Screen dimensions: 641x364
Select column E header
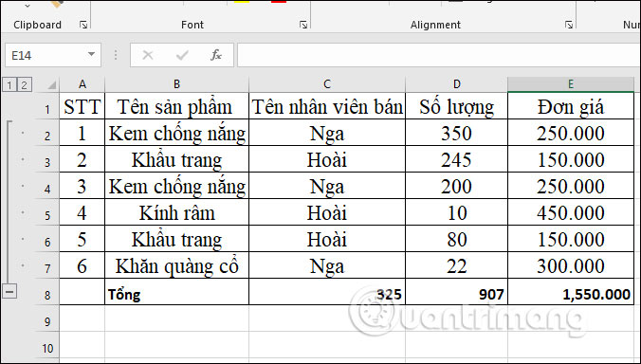tap(571, 84)
